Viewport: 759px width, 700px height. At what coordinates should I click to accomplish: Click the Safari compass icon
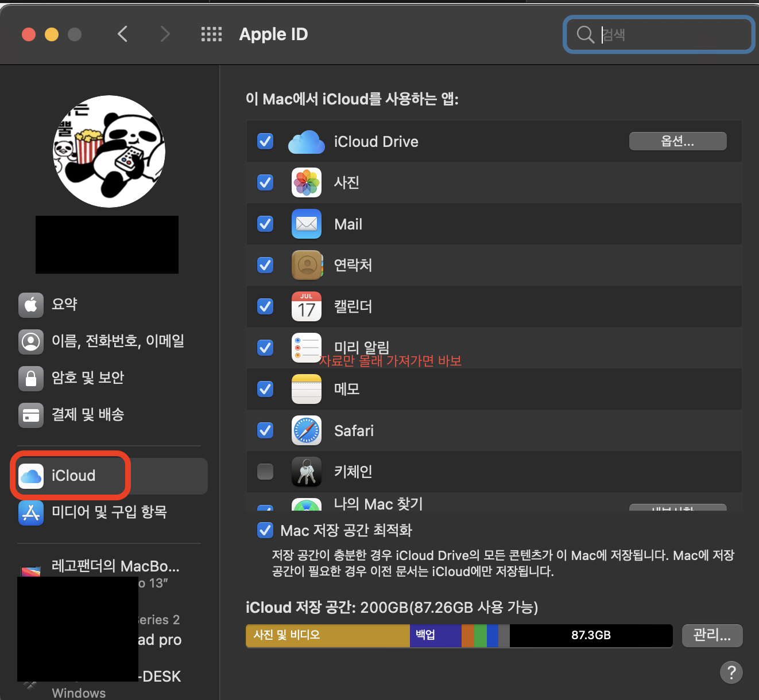click(x=307, y=430)
